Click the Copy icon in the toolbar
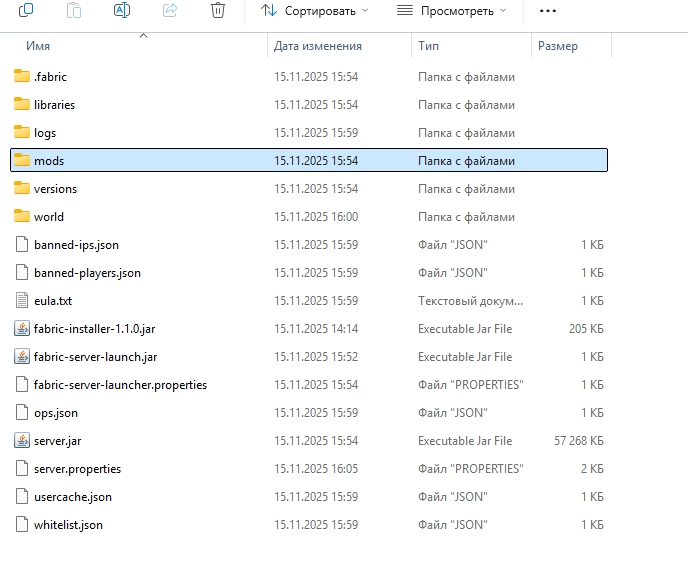 pyautogui.click(x=25, y=10)
